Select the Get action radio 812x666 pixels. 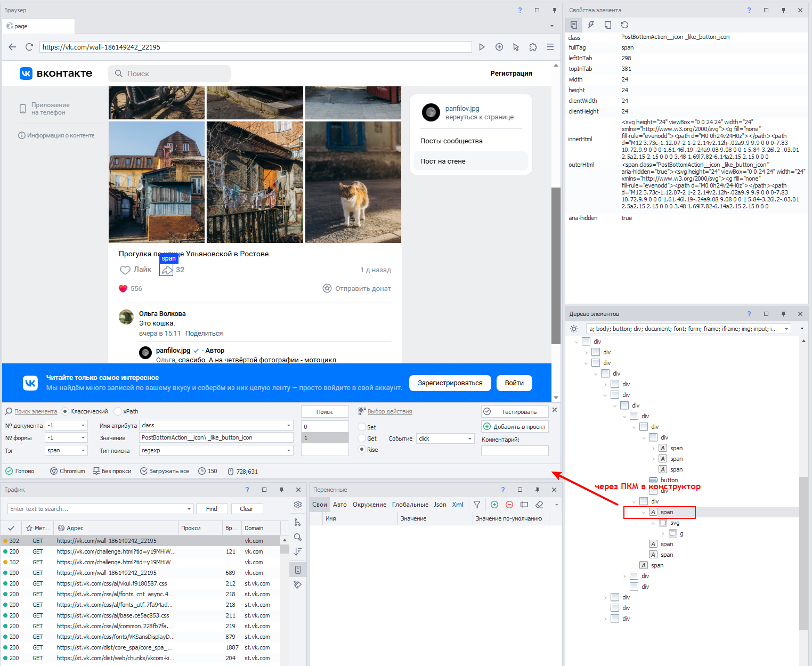(362, 438)
